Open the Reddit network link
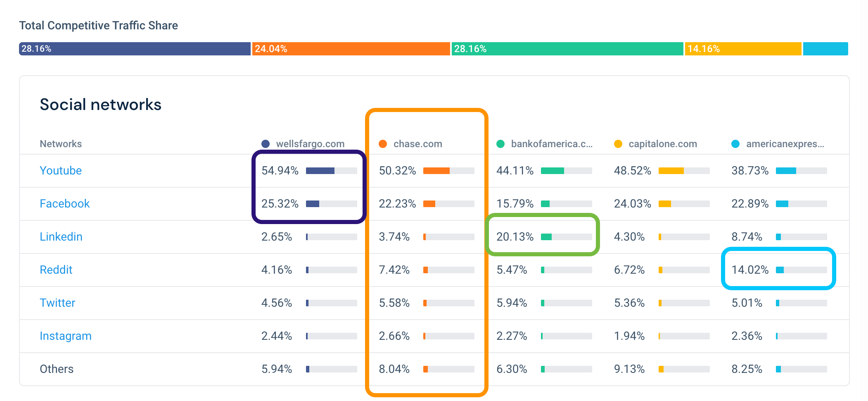Screen dimensions: 868x401 point(56,270)
